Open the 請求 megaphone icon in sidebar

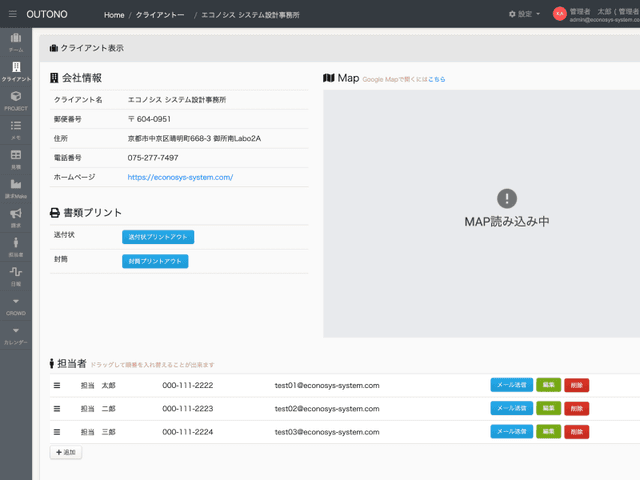[16, 217]
